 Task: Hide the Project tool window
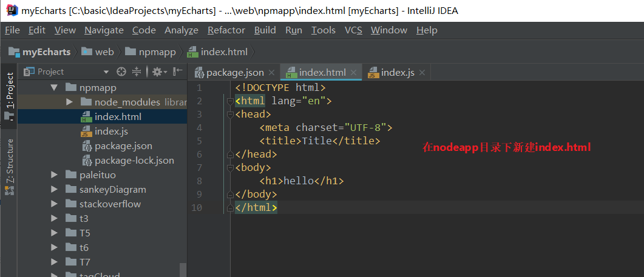tap(177, 72)
